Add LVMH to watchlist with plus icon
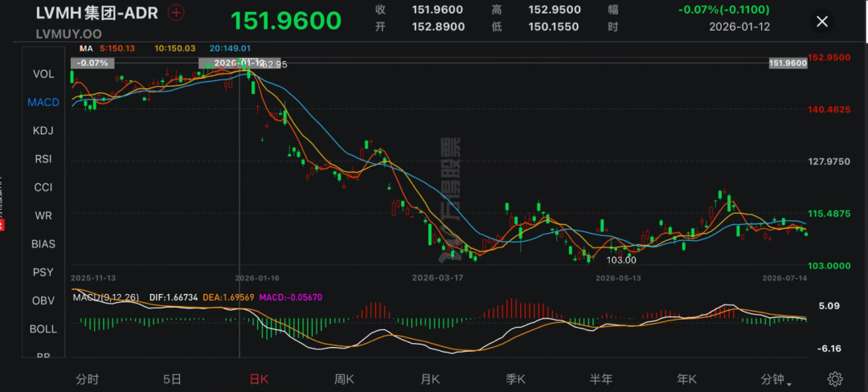This screenshot has width=868, height=392. click(x=176, y=12)
